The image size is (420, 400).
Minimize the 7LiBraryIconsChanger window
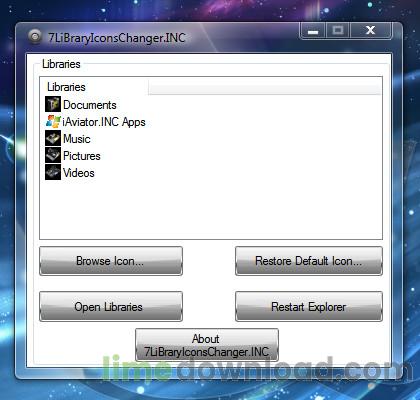[313, 31]
